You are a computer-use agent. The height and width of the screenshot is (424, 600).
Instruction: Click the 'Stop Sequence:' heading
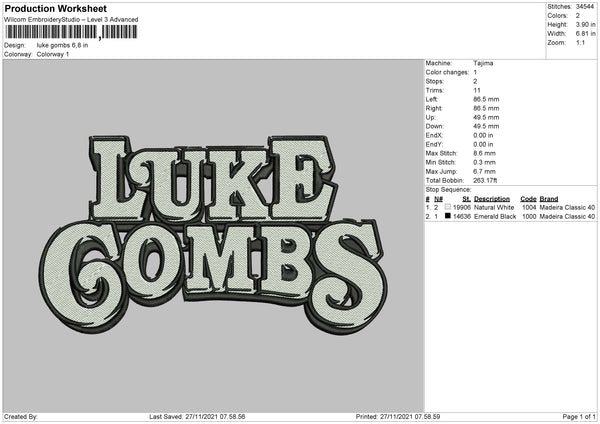click(x=448, y=190)
